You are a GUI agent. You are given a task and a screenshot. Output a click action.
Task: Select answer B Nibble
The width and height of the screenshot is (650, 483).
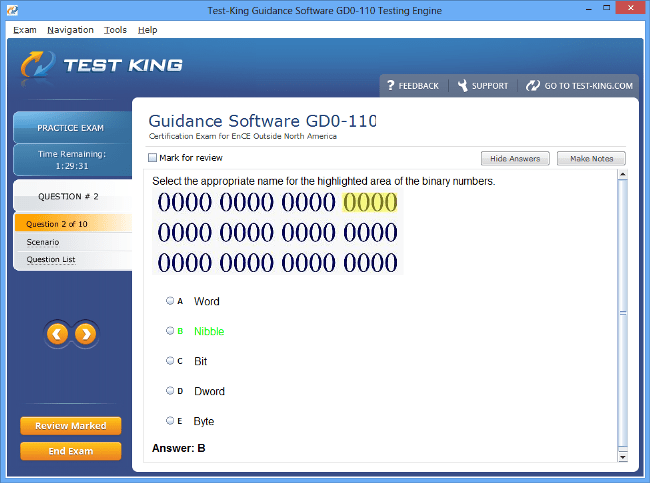[x=170, y=330]
